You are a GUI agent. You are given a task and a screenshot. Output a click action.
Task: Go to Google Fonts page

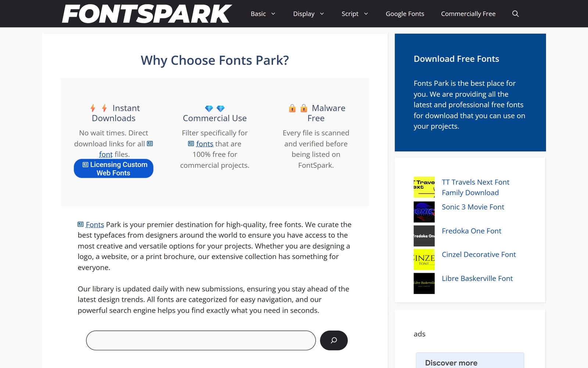click(405, 14)
